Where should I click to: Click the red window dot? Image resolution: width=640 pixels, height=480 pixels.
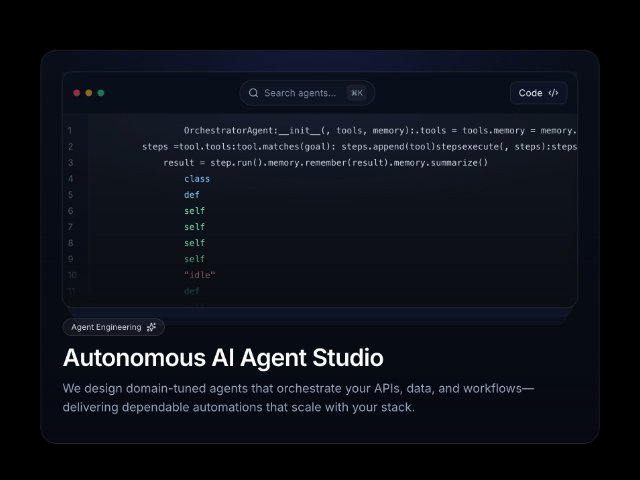coord(76,93)
